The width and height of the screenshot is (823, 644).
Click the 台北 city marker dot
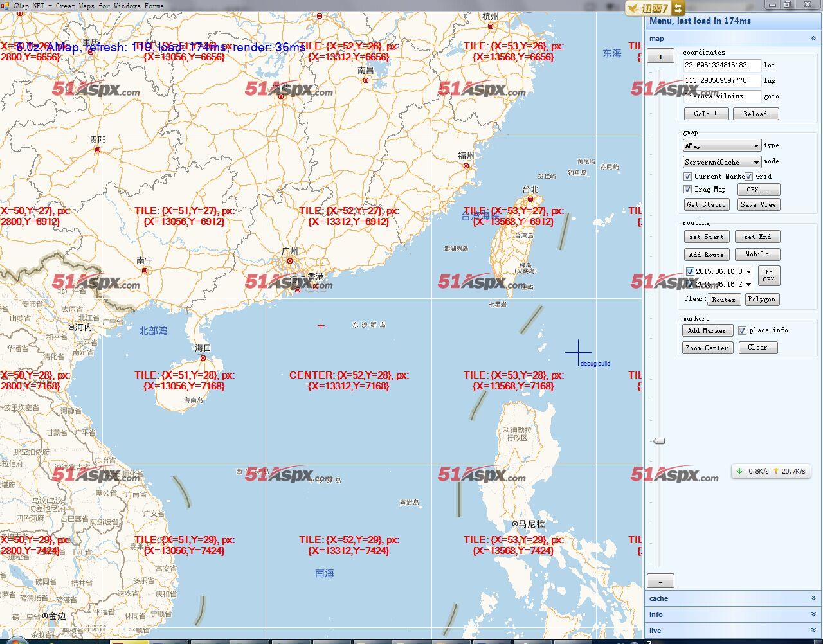click(530, 199)
